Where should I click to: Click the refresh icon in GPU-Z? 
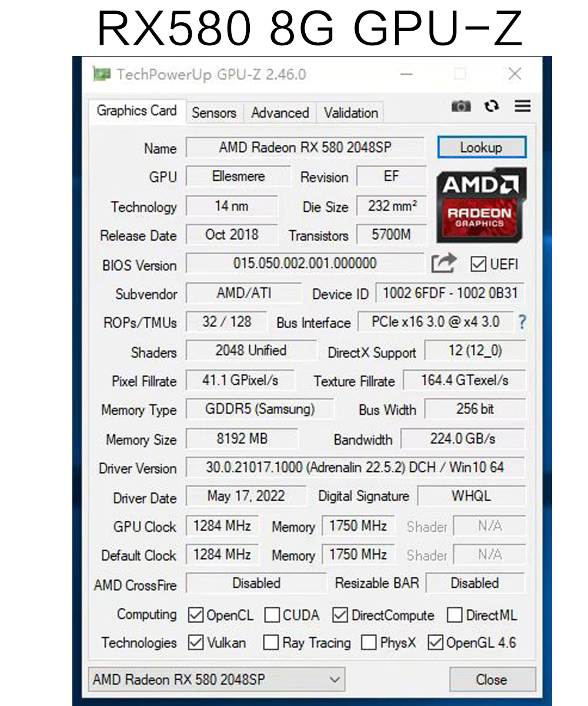click(x=492, y=106)
